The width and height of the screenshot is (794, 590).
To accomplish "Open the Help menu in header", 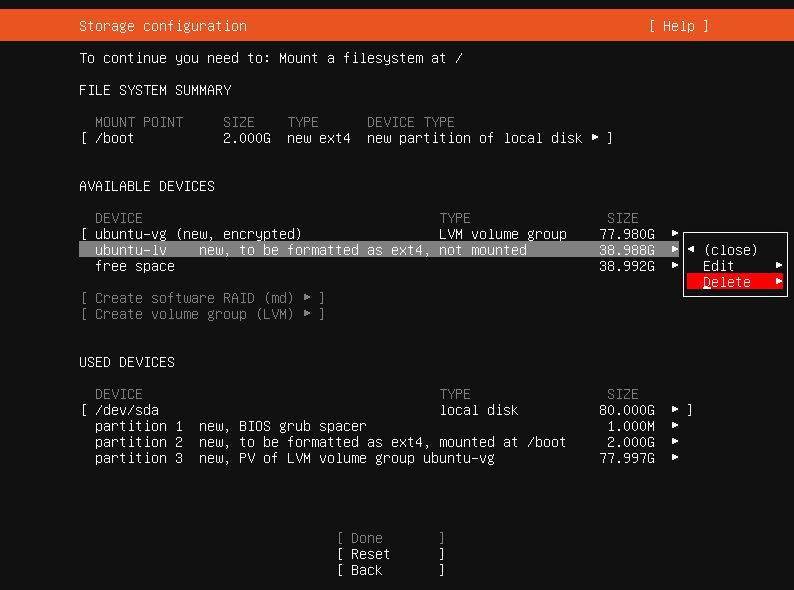I will [x=678, y=26].
